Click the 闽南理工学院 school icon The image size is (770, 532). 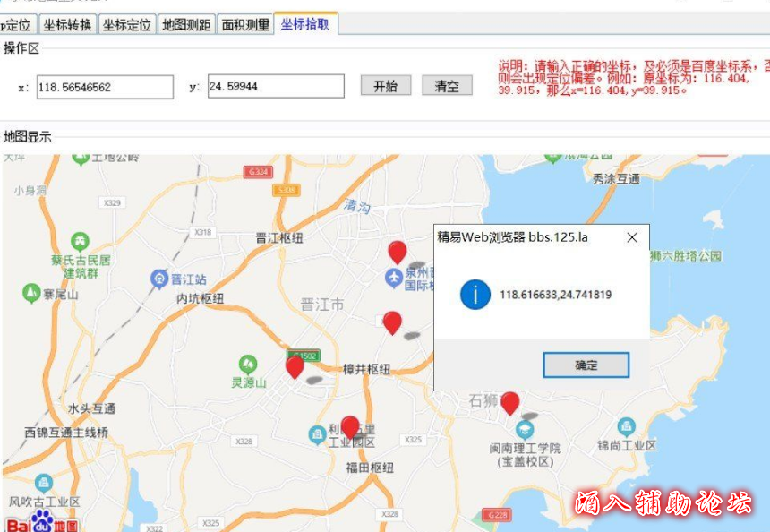(x=524, y=430)
